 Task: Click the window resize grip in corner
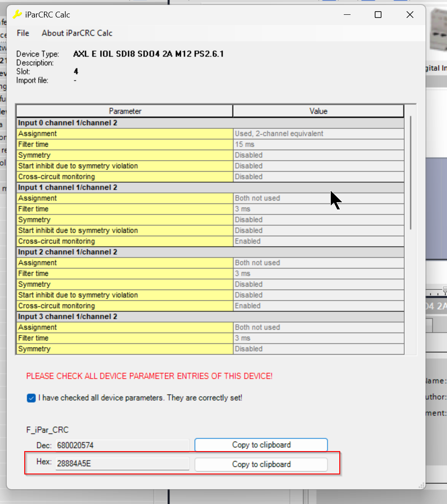[421, 485]
